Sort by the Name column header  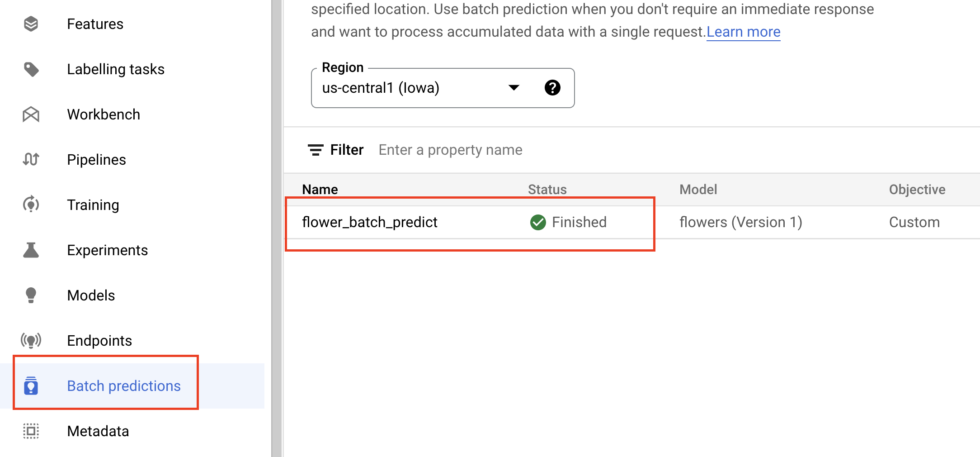(x=320, y=190)
